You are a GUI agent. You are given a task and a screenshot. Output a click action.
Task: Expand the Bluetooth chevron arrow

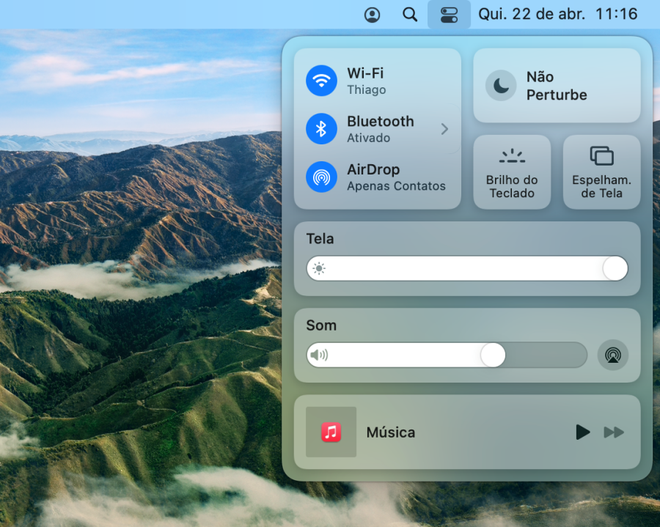444,129
